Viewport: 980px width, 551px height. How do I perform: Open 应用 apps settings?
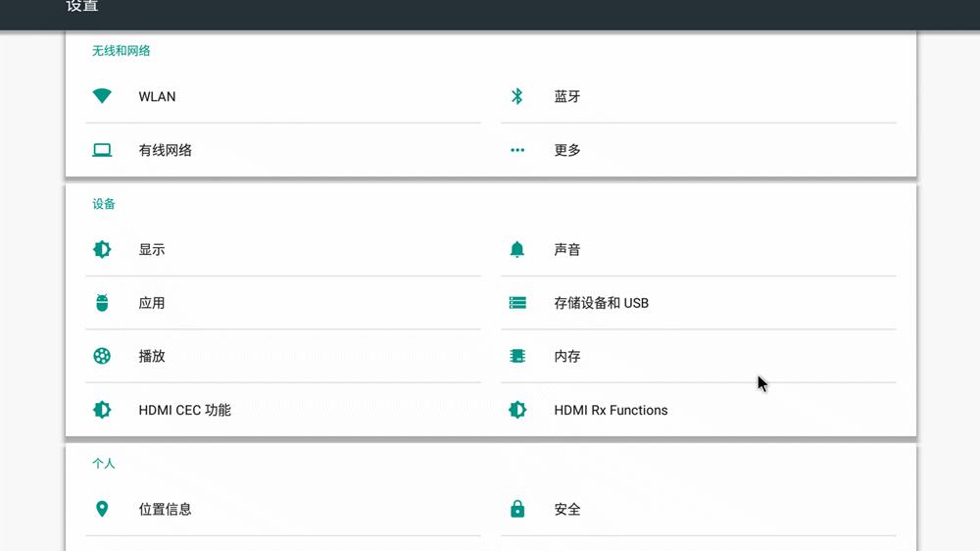point(283,303)
